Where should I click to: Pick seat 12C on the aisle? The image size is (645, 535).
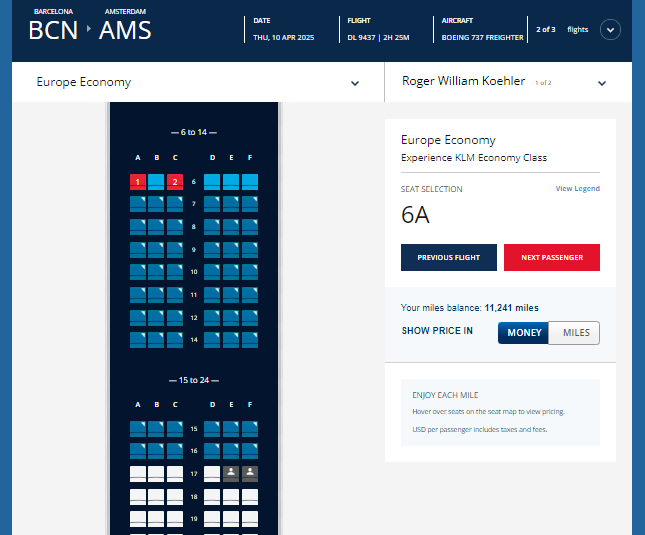(175, 317)
